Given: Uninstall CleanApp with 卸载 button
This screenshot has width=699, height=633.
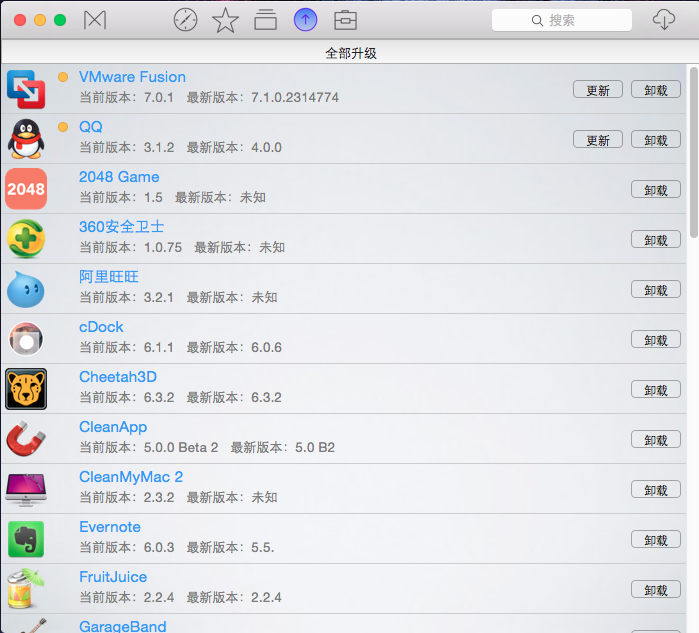Looking at the screenshot, I should point(656,439).
